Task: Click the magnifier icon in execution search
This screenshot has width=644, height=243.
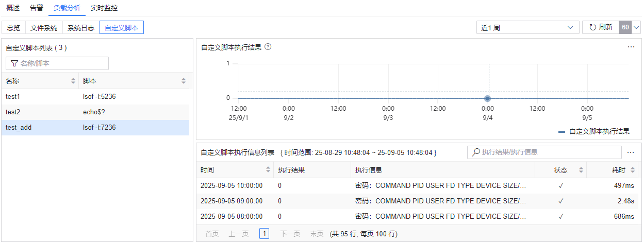Action: coord(476,152)
